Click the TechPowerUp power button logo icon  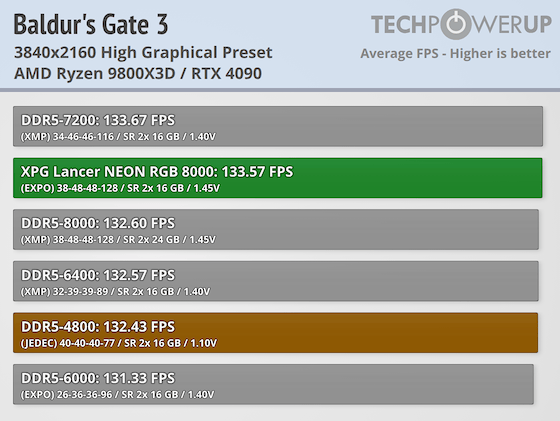click(456, 24)
